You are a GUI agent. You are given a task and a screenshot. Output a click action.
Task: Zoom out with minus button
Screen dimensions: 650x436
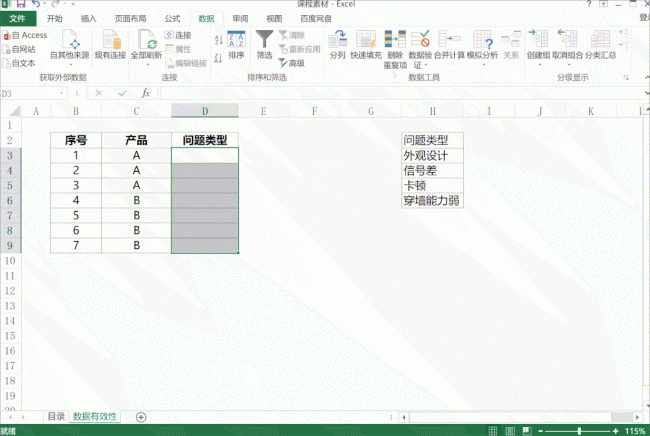[540, 431]
